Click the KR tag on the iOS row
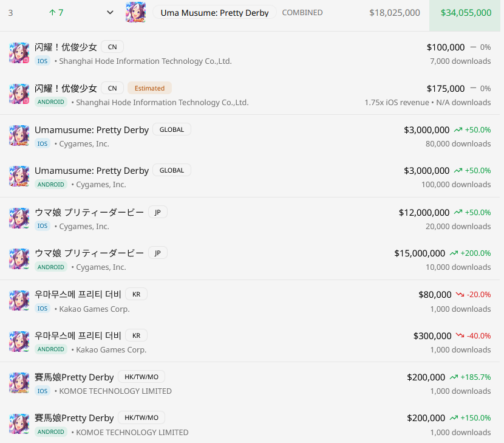 tap(136, 294)
